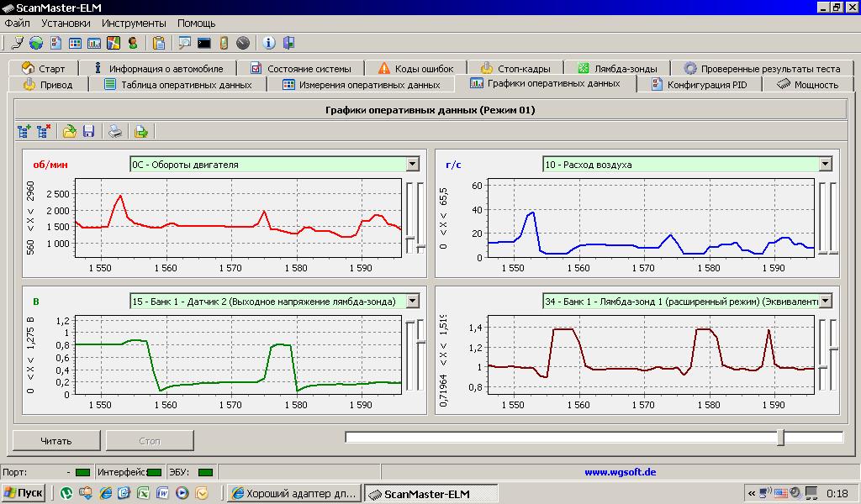Image resolution: width=861 pixels, height=504 pixels.
Task: Expand the '0C - Обороты двигателя' dropdown
Action: coord(412,165)
